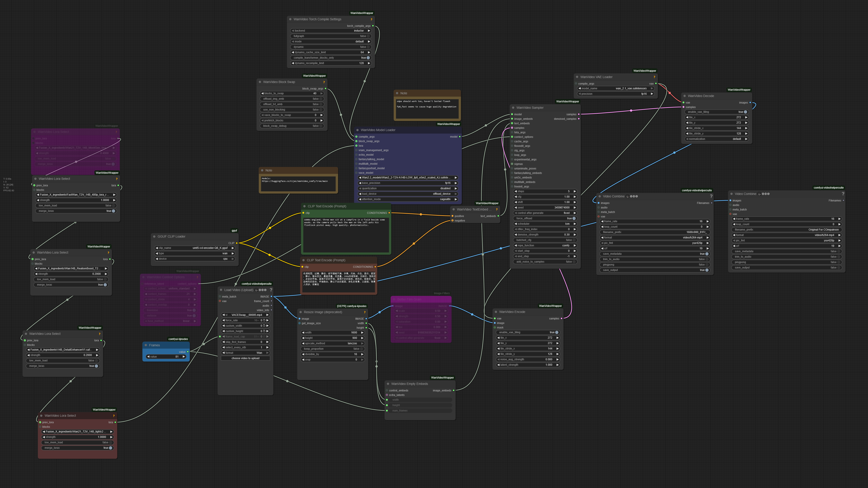Click the reset icon next to force_rate
This screenshot has width=868, height=488.
[x=264, y=320]
